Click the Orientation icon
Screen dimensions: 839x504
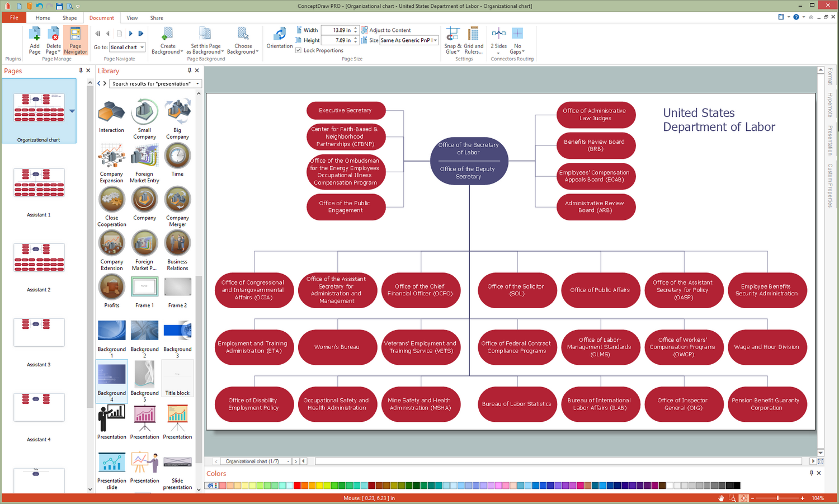click(280, 38)
